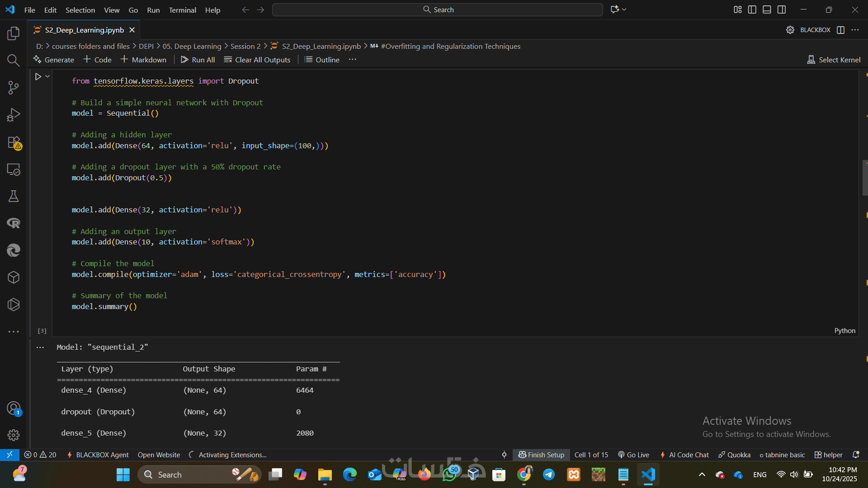Open the Source Control view
This screenshot has width=868, height=488.
click(14, 88)
